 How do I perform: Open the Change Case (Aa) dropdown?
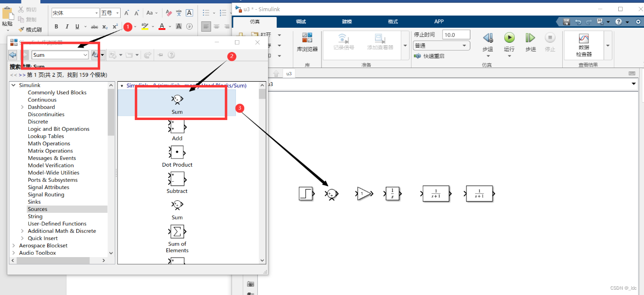[x=152, y=13]
